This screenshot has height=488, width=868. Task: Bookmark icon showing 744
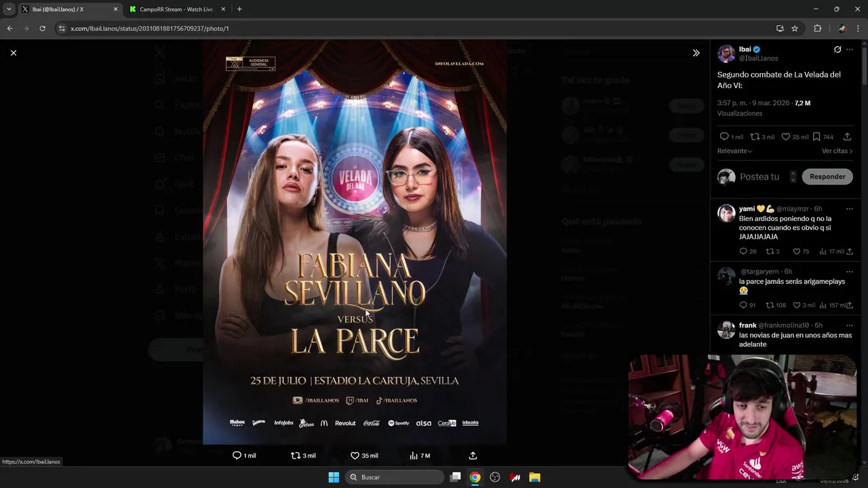[816, 136]
